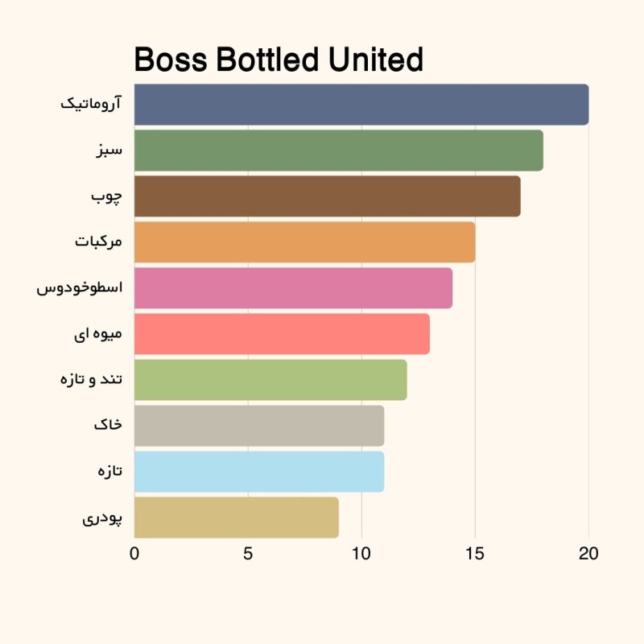Click the brown چوب bar
This screenshot has height=644, width=644.
pos(328,196)
